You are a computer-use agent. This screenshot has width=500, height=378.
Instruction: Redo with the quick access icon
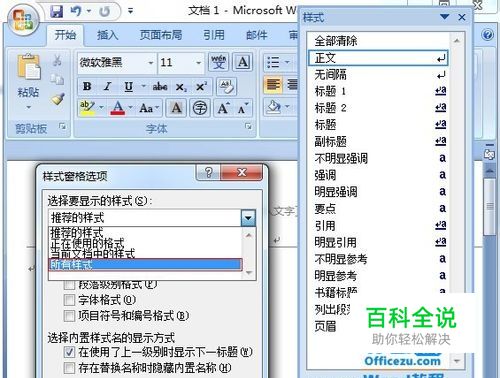[104, 12]
